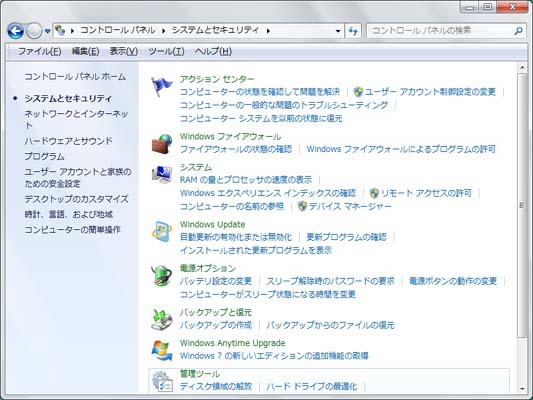Image resolution: width=533 pixels, height=400 pixels.
Task: Click shield icon beside リモート アクセスの許可
Action: (x=374, y=193)
